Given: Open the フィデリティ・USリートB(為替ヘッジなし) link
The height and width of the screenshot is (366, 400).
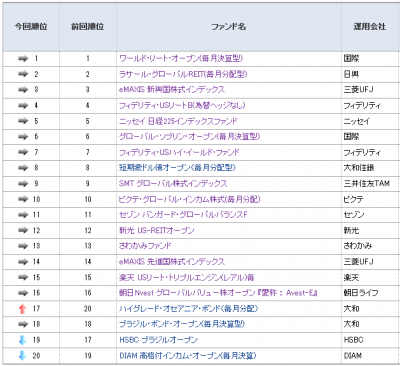Looking at the screenshot, I should coord(182,105).
